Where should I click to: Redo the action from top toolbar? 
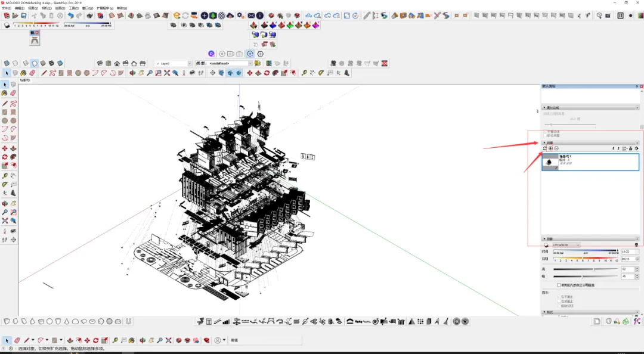click(79, 15)
